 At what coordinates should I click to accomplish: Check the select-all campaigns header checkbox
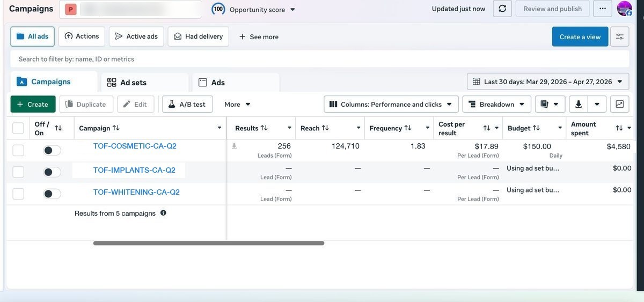(18, 128)
